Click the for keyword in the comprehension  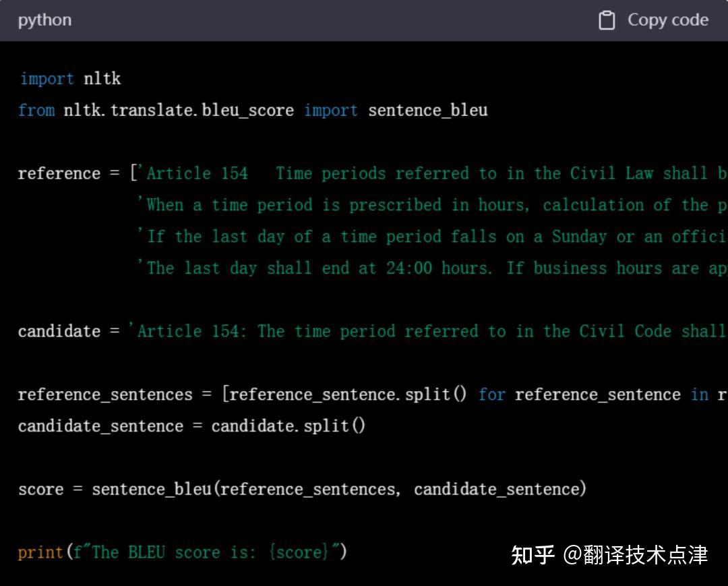(491, 394)
